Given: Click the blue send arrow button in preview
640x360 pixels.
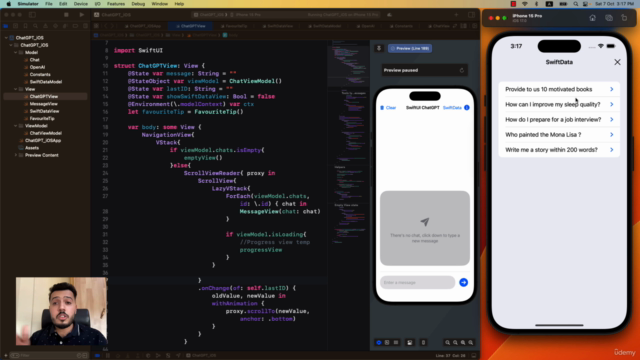Looking at the screenshot, I should pos(464,282).
